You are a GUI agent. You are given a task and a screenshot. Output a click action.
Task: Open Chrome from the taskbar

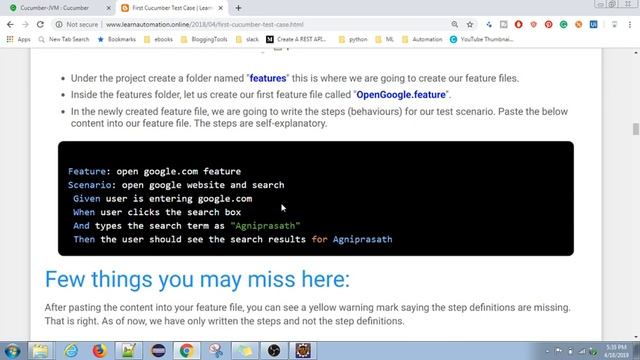coord(187,351)
